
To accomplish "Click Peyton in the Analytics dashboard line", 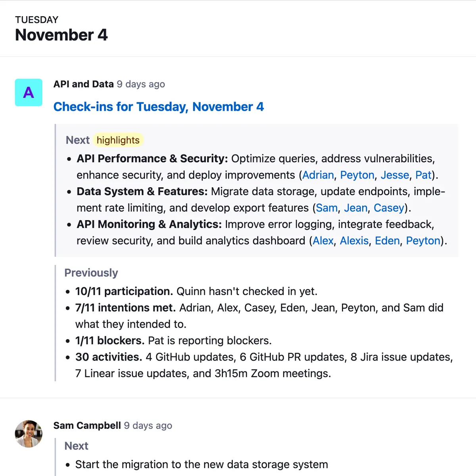I will [422, 240].
